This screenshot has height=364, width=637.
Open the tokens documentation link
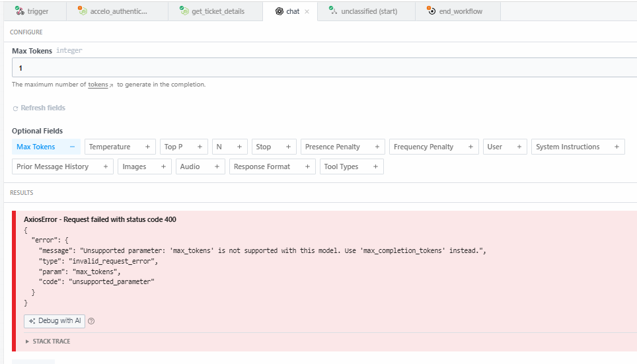tap(100, 85)
